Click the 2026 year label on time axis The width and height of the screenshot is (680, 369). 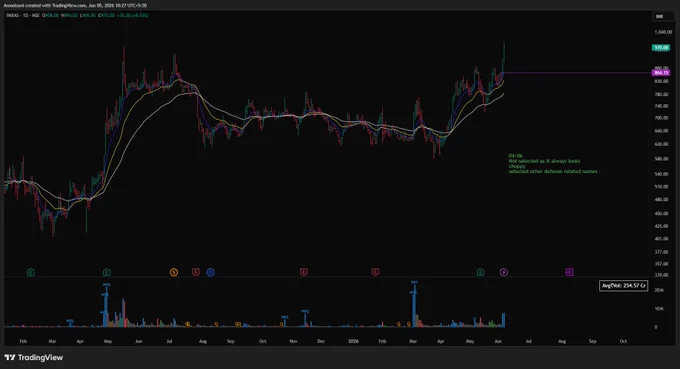[353, 341]
